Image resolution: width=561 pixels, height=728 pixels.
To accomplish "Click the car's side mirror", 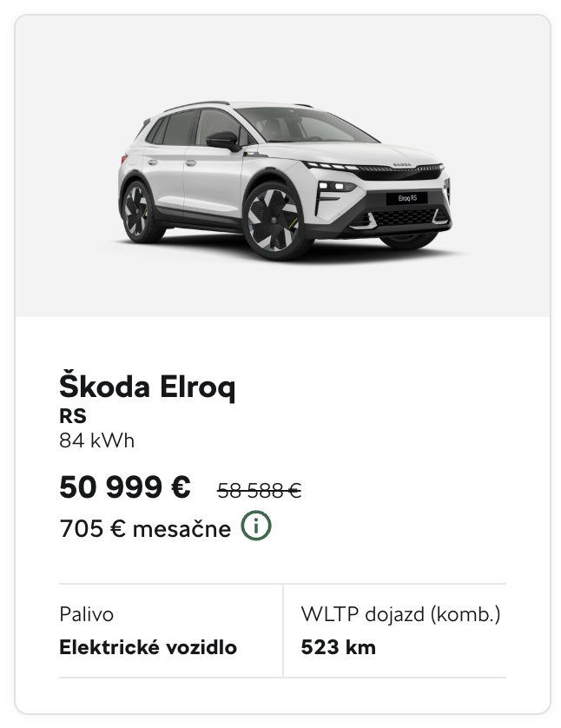I will [222, 139].
